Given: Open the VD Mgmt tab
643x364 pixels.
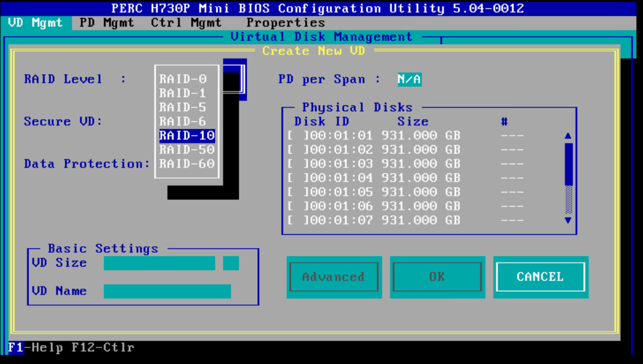Looking at the screenshot, I should click(x=36, y=23).
